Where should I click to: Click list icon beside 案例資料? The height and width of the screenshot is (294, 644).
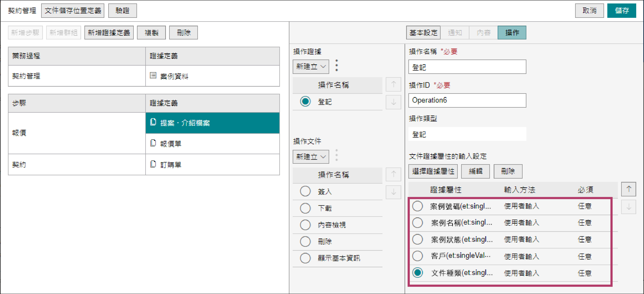(x=153, y=75)
